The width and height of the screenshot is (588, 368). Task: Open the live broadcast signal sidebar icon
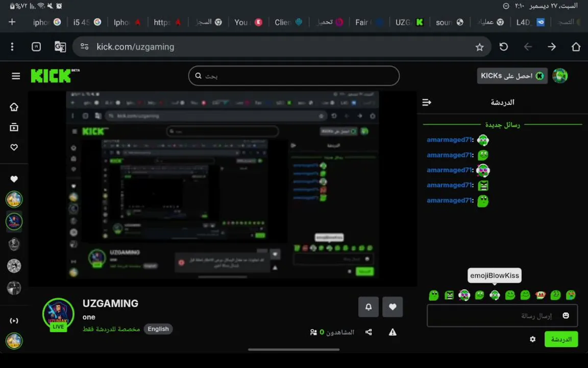click(x=14, y=320)
